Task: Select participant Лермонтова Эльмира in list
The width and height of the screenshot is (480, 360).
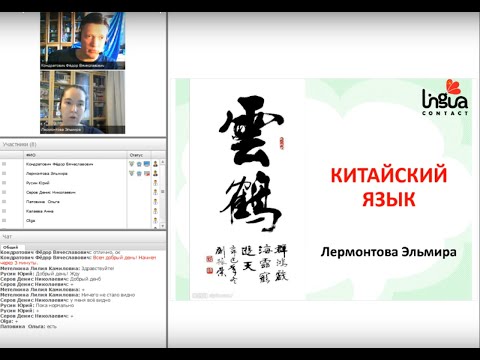Action: coord(47,173)
